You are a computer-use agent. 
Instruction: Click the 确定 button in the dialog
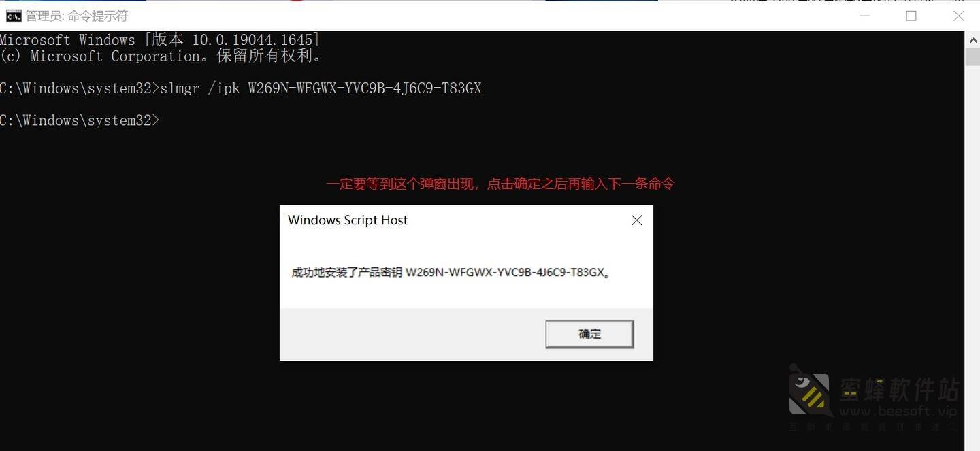pyautogui.click(x=589, y=334)
